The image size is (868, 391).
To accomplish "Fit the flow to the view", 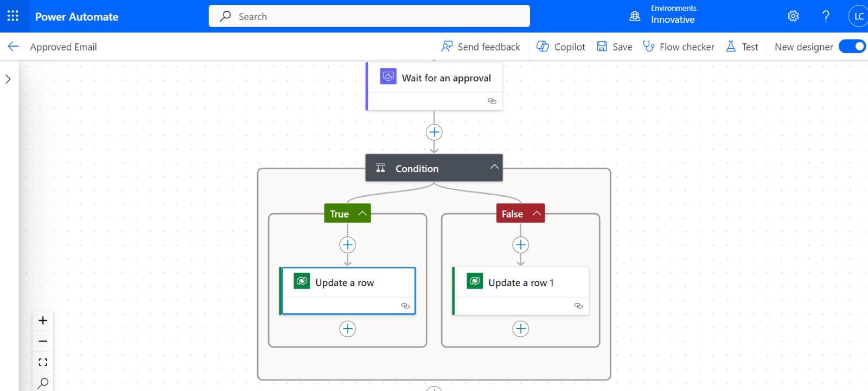I will coord(43,362).
